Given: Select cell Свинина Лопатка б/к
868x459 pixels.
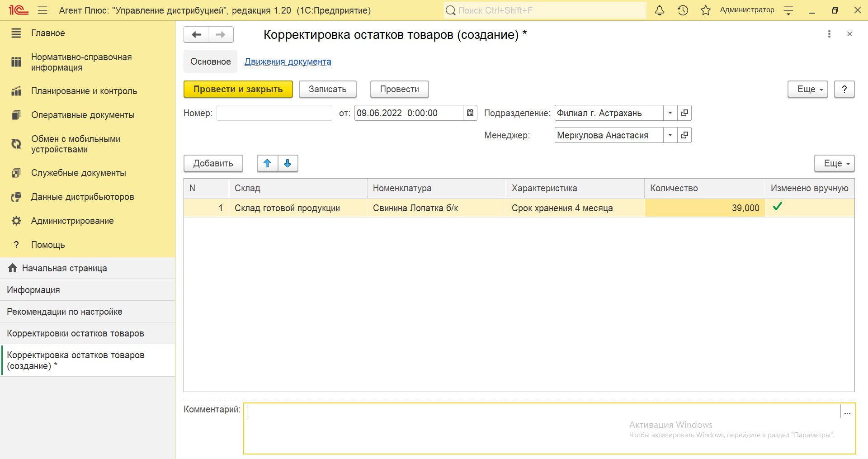Looking at the screenshot, I should [x=436, y=208].
